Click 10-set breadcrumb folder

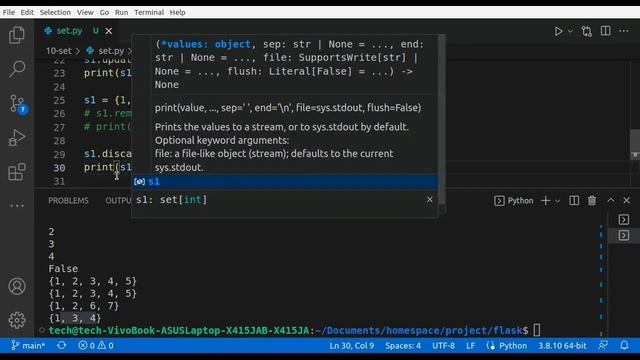pos(58,51)
